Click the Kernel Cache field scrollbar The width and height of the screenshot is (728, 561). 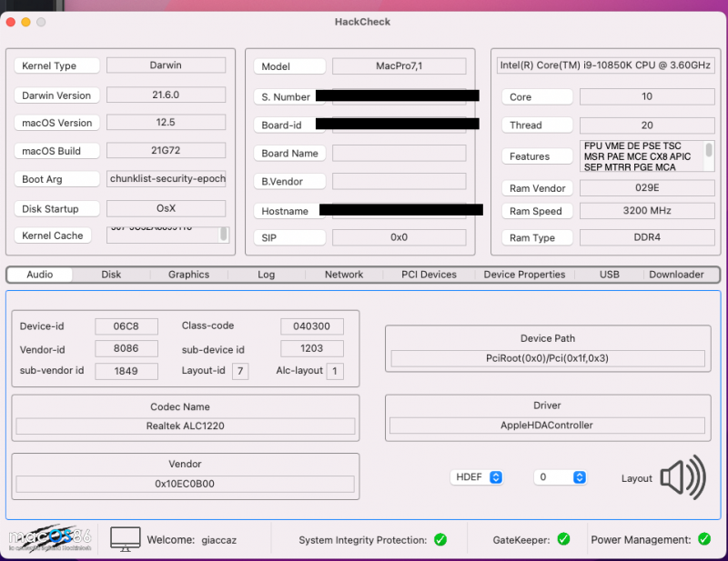click(223, 234)
